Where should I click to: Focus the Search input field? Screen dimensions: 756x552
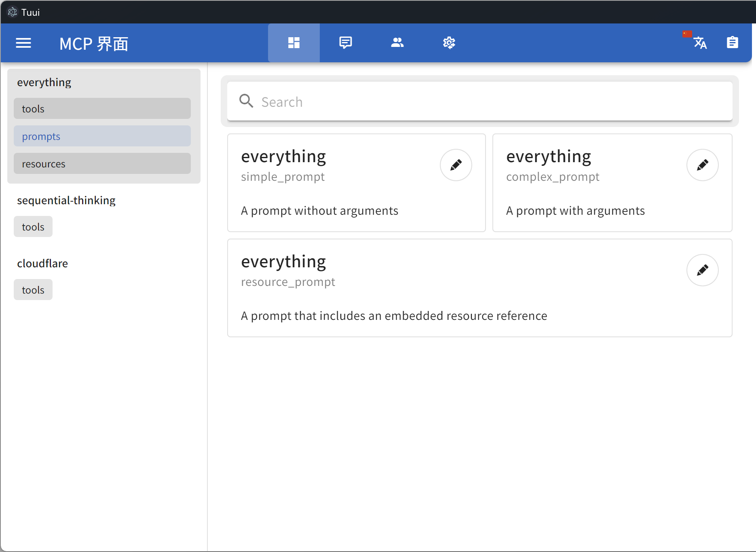coord(480,101)
